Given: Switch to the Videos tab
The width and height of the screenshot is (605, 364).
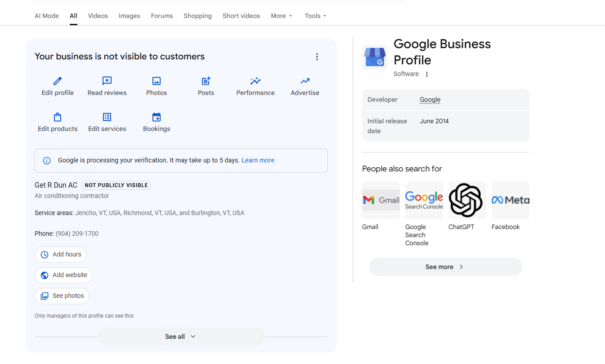Looking at the screenshot, I should [98, 16].
